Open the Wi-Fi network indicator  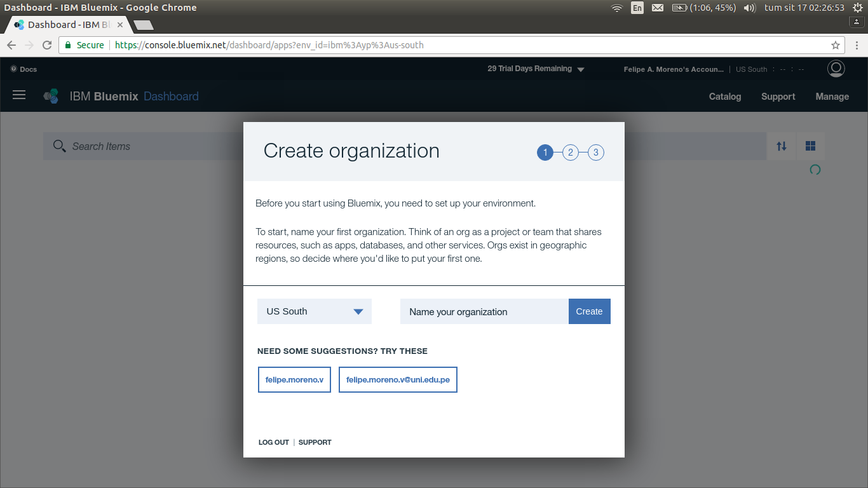[616, 8]
